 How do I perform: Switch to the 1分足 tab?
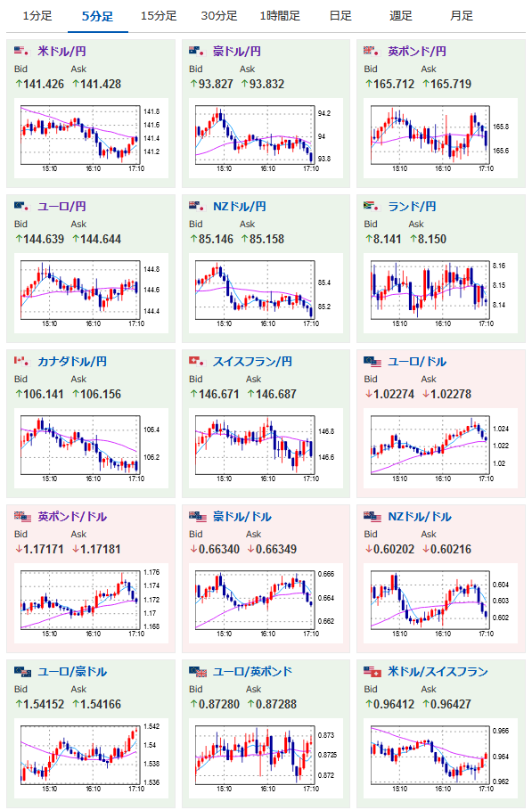37,16
